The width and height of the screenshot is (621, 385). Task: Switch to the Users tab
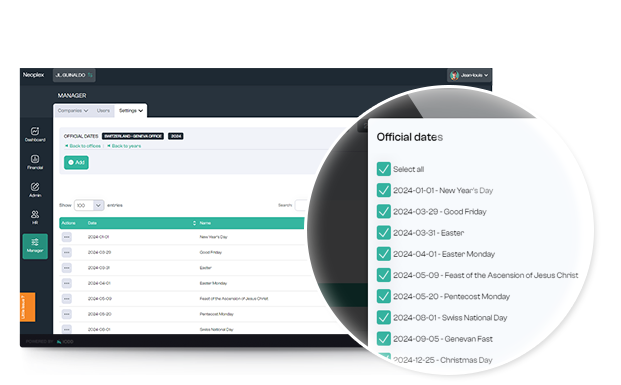pyautogui.click(x=103, y=111)
